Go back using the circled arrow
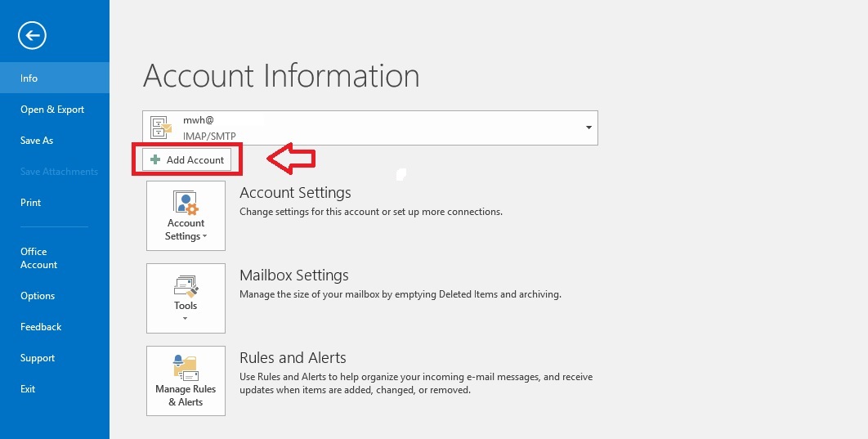 [x=32, y=35]
